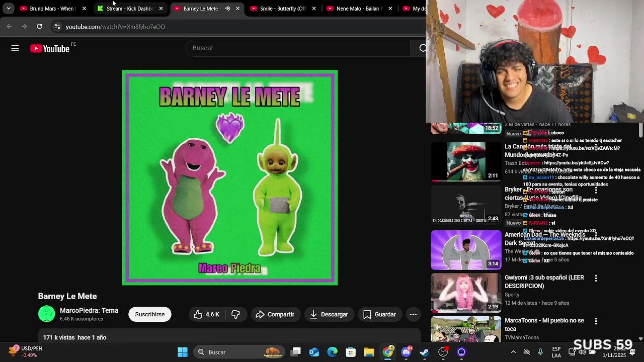Open Task View in taskbar
Viewport: 644px width, 362px height.
[296, 352]
